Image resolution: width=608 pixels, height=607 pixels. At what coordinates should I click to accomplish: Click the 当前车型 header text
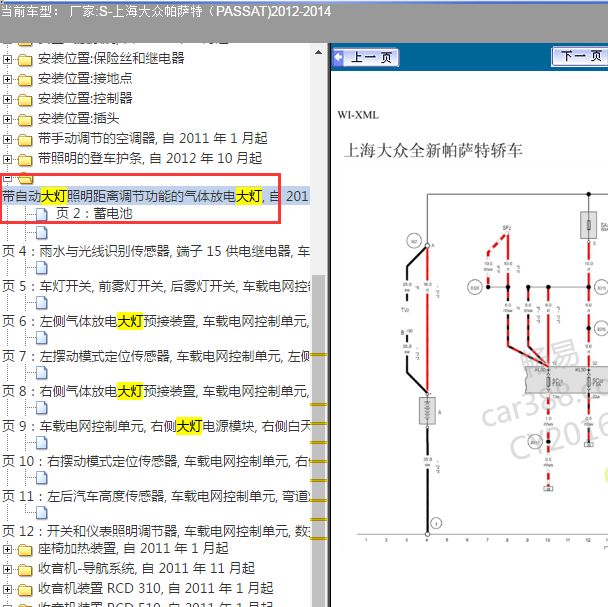pyautogui.click(x=166, y=11)
